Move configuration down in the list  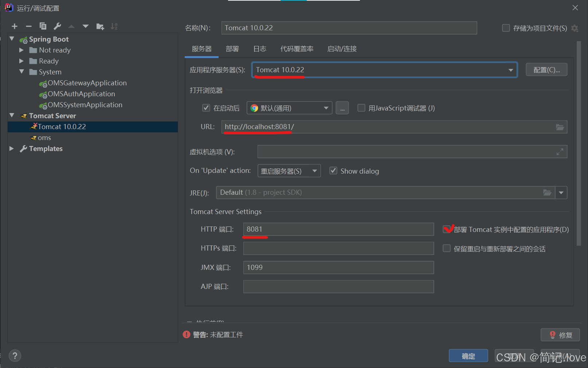pos(85,26)
